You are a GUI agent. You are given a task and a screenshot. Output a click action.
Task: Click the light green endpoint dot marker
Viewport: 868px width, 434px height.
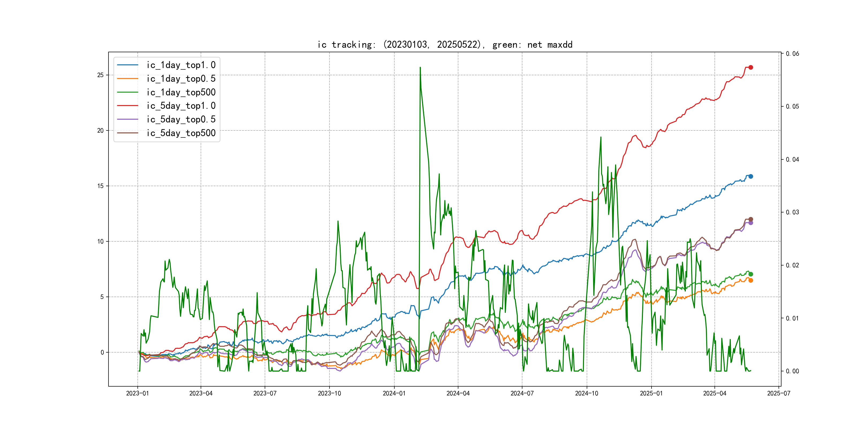pyautogui.click(x=751, y=274)
